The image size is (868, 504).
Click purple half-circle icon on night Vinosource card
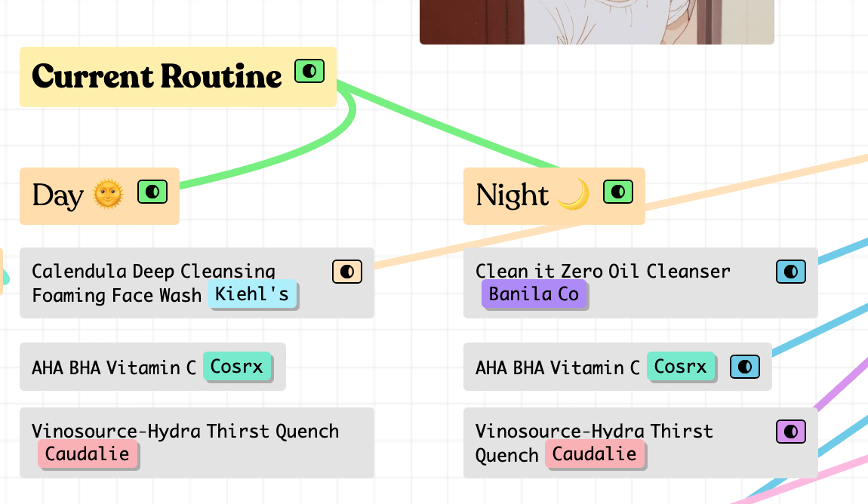click(791, 432)
